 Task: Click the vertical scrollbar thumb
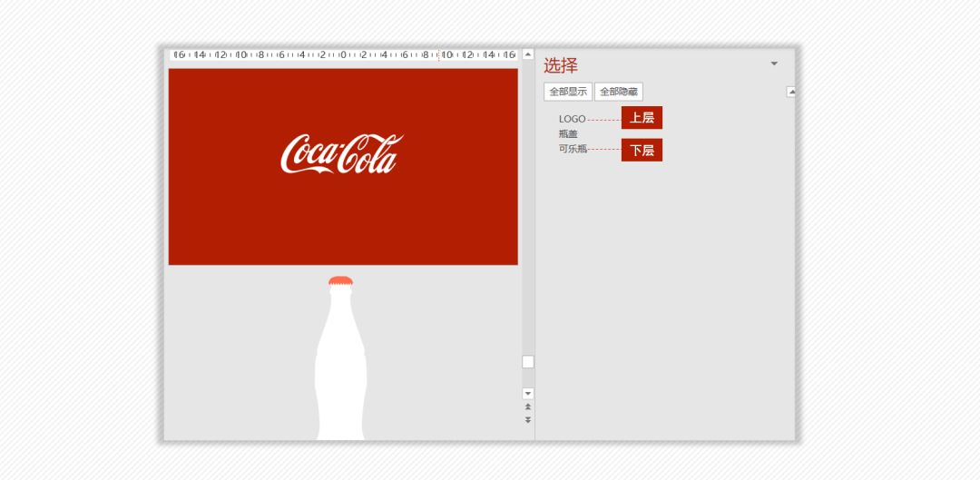pyautogui.click(x=527, y=362)
